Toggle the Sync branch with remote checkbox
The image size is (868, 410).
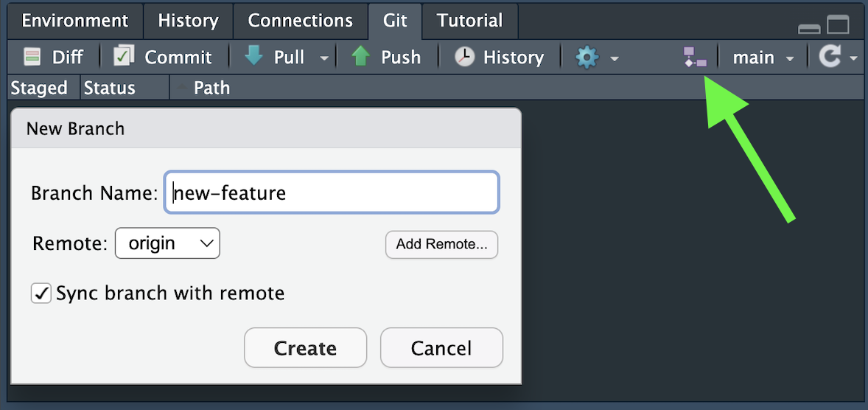(41, 293)
